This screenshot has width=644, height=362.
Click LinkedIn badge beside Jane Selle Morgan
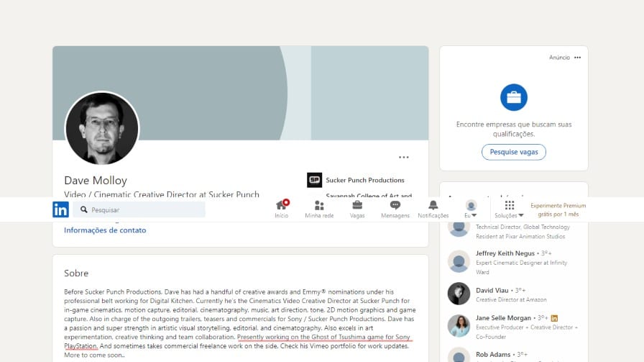pyautogui.click(x=554, y=318)
